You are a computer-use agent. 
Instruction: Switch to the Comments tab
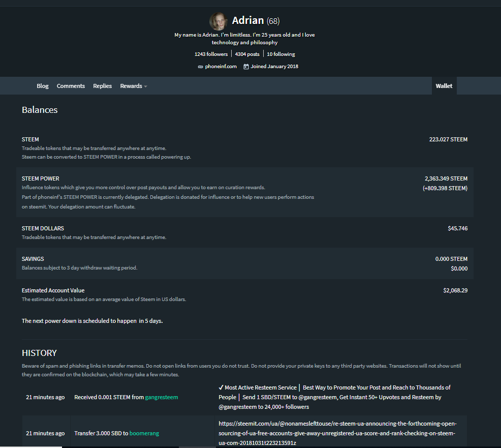coord(71,86)
